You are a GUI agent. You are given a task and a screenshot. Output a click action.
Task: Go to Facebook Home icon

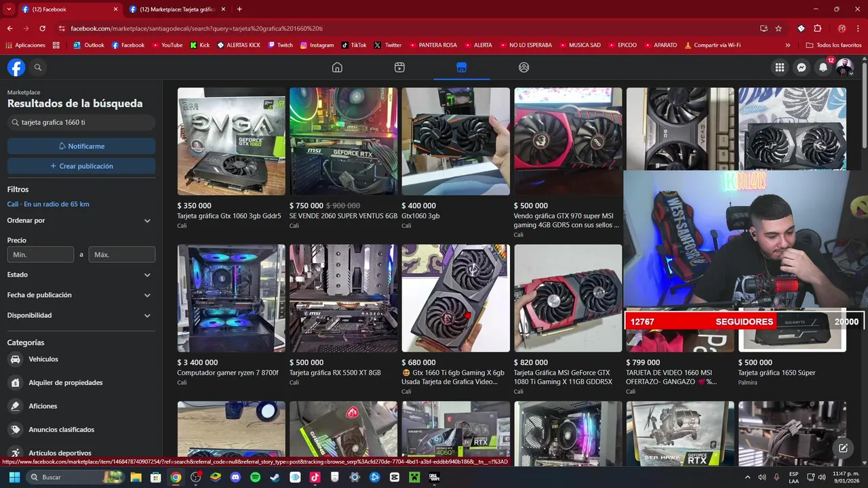pyautogui.click(x=337, y=67)
